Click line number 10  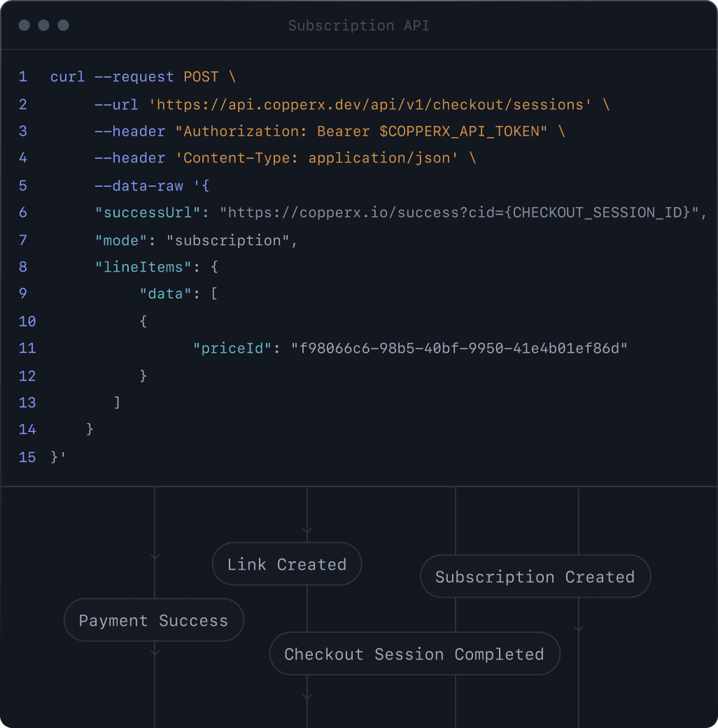click(x=27, y=321)
